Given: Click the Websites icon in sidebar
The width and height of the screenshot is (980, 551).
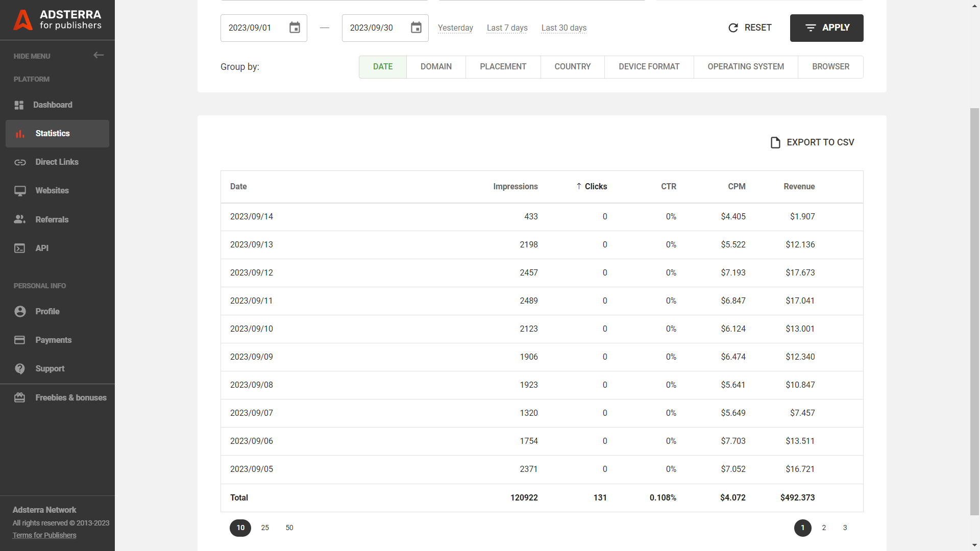Looking at the screenshot, I should [x=20, y=190].
